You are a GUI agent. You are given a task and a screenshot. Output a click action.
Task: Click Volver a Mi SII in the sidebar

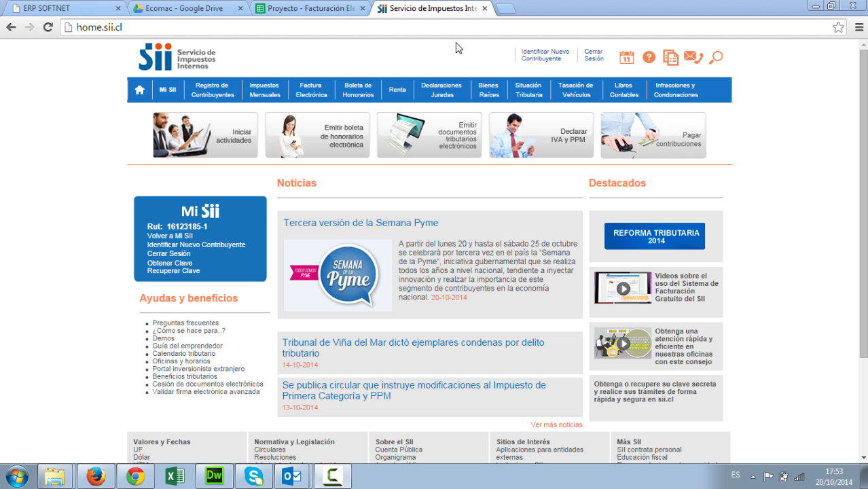click(x=170, y=236)
